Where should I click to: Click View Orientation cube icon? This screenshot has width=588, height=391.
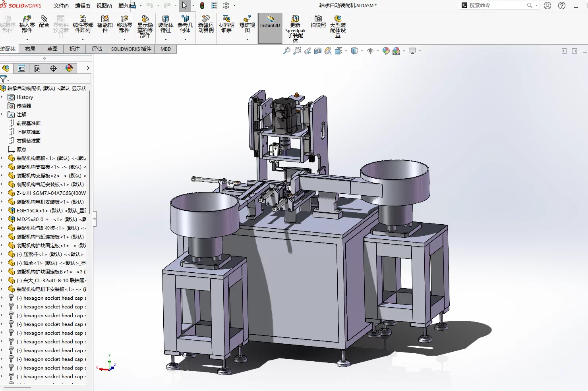click(x=338, y=51)
